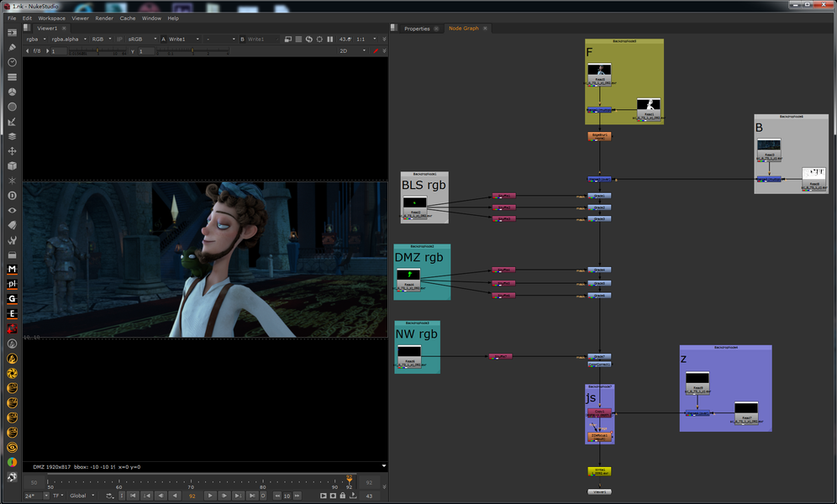Click the orange frame 92 timeline marker
Viewport: 837px width, 504px height.
pos(349,479)
